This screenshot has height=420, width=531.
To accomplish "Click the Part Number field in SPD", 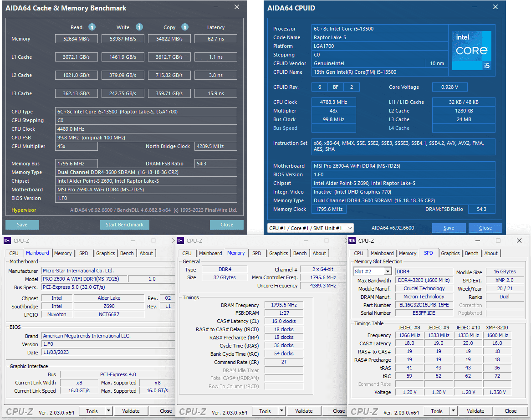I will [424, 305].
